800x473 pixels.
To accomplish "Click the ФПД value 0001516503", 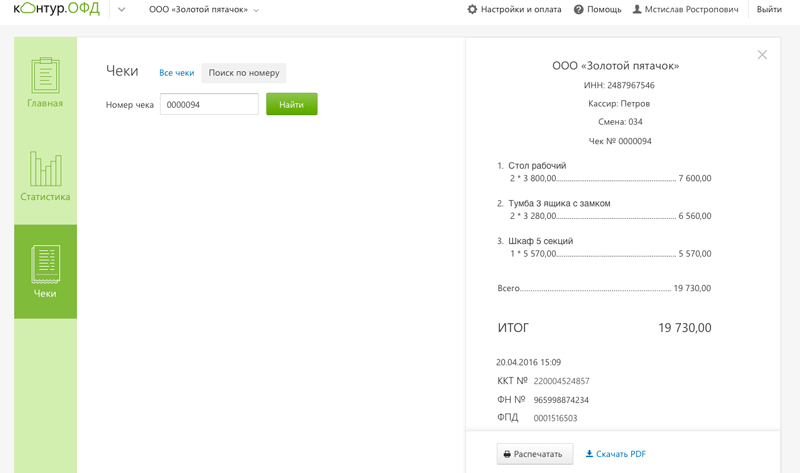I will click(x=556, y=418).
